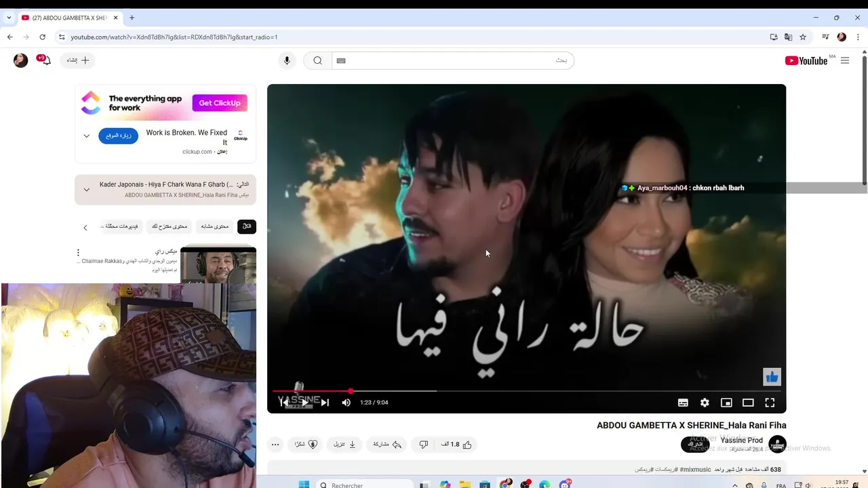Open the Chrome three-dot menu

pyautogui.click(x=858, y=37)
